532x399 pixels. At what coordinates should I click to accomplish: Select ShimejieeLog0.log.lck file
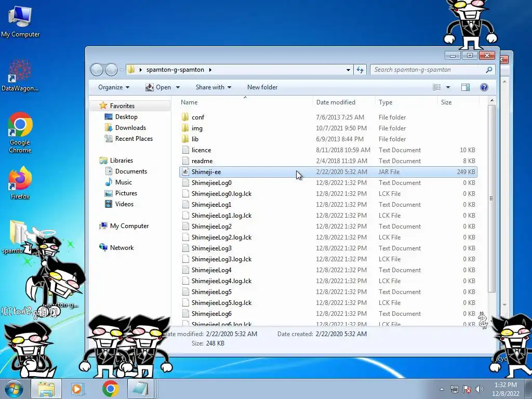point(328,194)
